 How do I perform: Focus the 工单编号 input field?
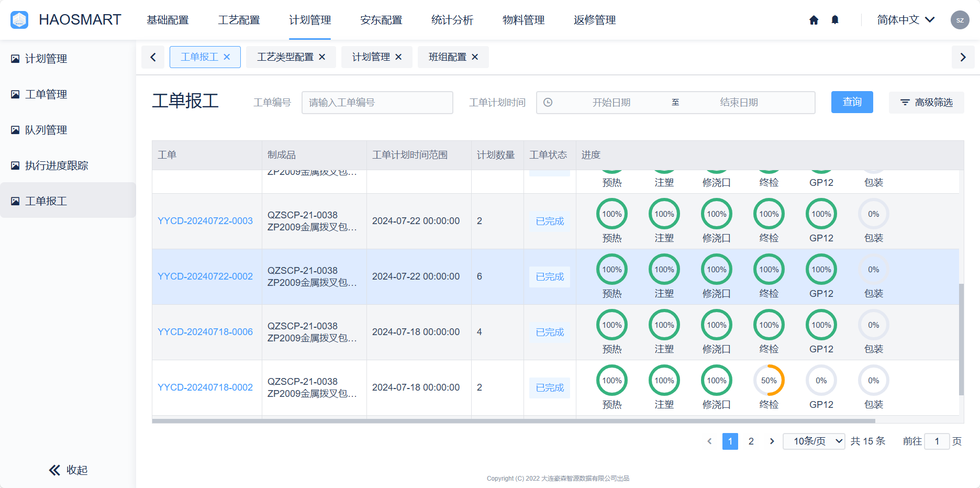tap(377, 103)
